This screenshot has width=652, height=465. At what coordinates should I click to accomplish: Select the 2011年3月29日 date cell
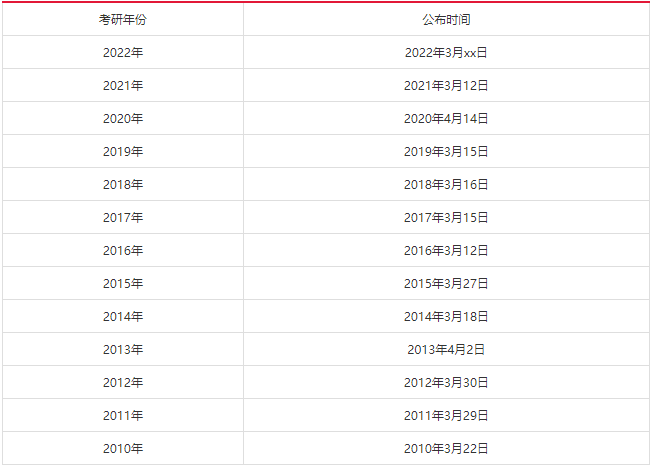point(446,416)
